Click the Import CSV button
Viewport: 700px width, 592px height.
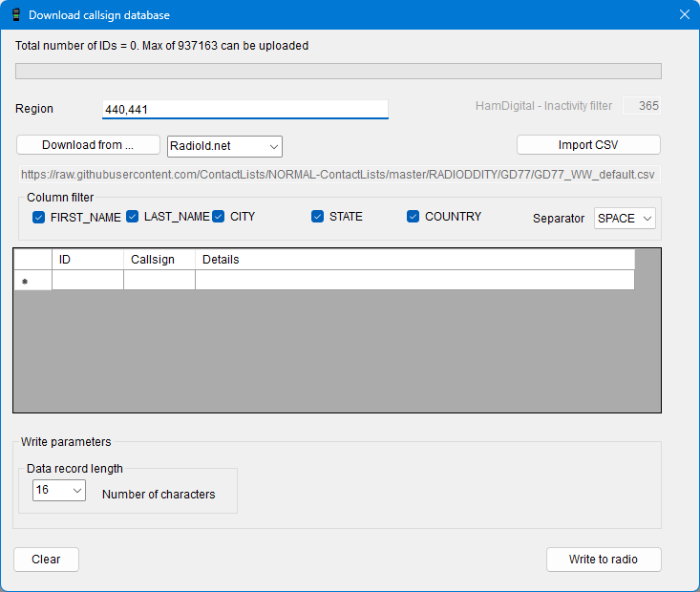(588, 145)
